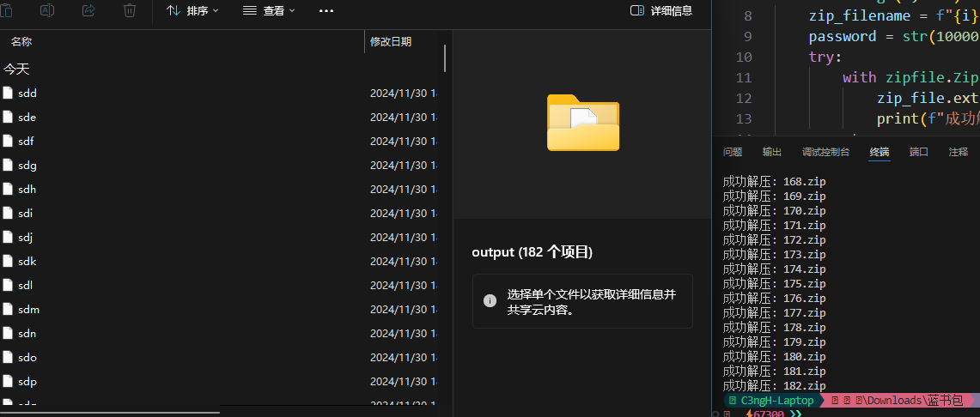
Task: Click the Rename icon in Explorer toolbar
Action: click(x=48, y=10)
